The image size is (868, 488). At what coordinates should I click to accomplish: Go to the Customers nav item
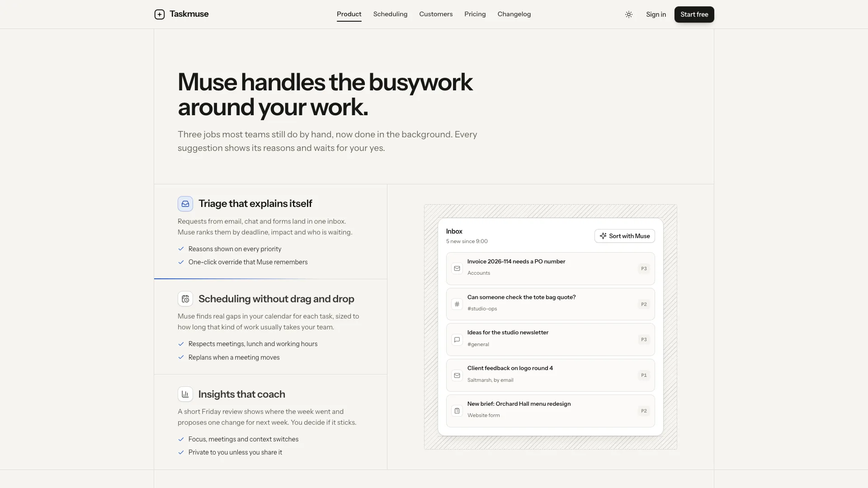(x=436, y=14)
